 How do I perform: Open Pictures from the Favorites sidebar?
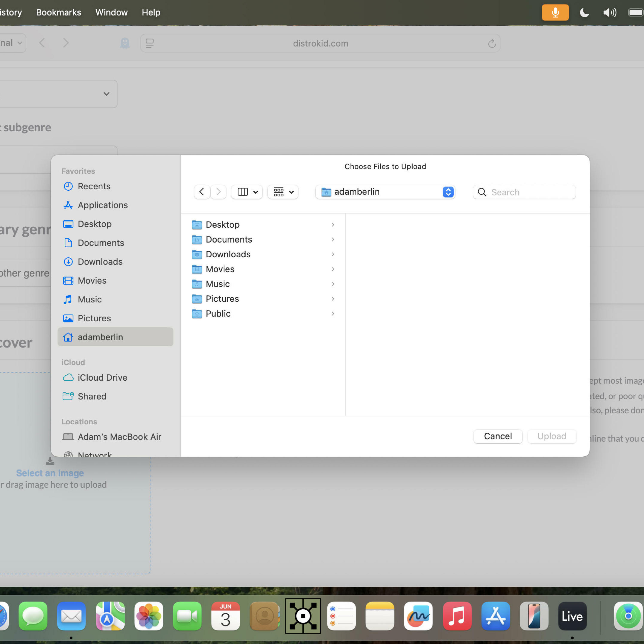click(x=115, y=318)
